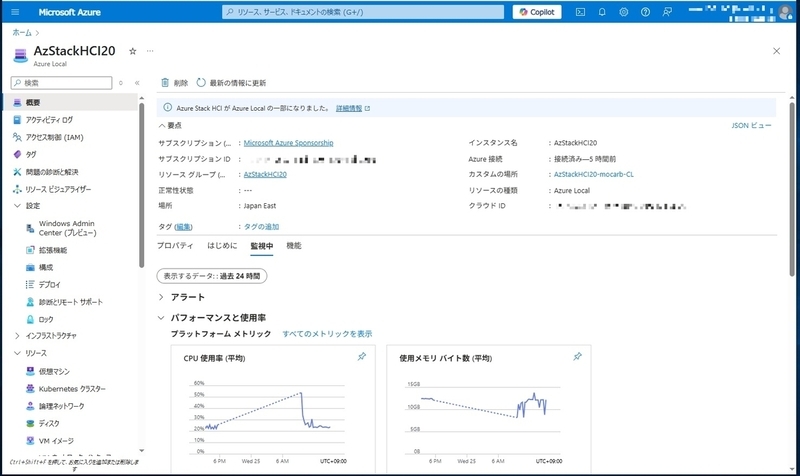The width and height of the screenshot is (800, 476).
Task: Click the ロック icon in sidebar
Action: 30,319
